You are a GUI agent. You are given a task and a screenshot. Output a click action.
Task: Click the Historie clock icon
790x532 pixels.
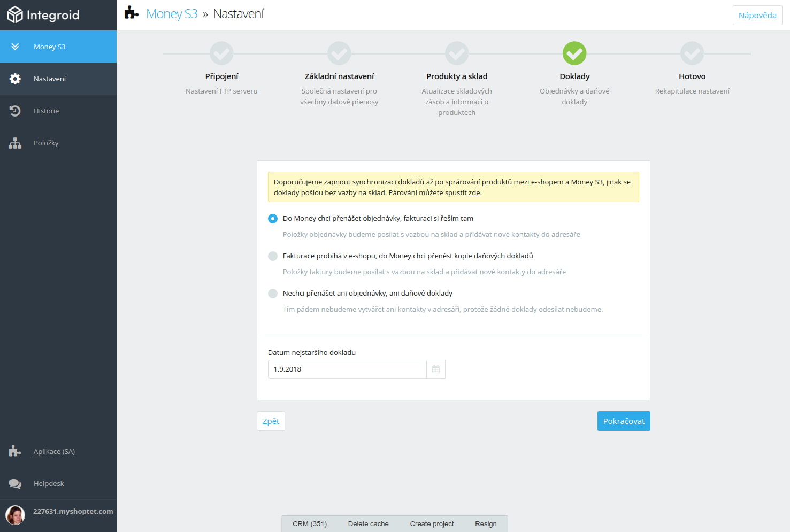tap(15, 111)
